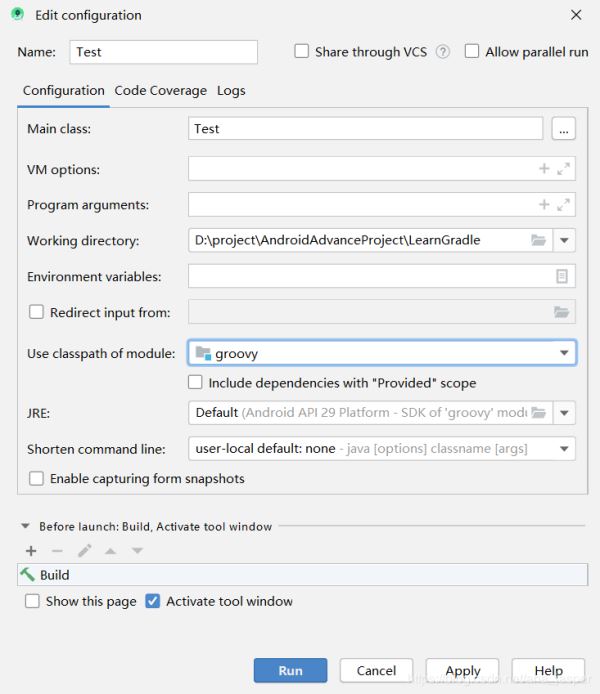
Task: Open the Use classpath of module dropdown
Action: click(x=565, y=353)
